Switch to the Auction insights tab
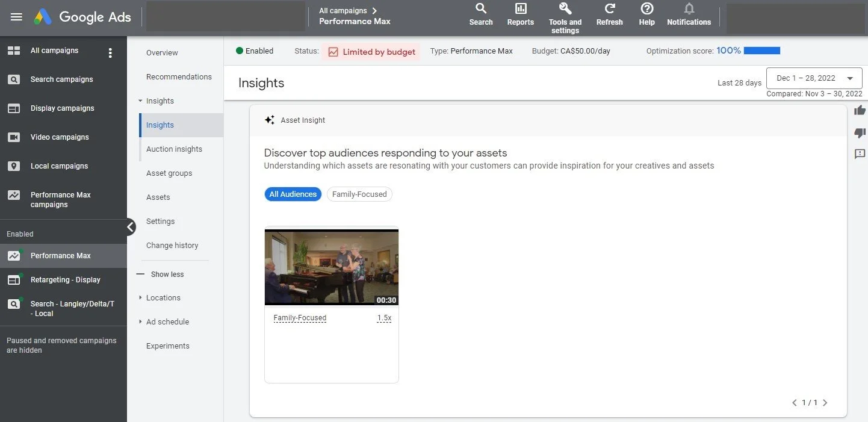The height and width of the screenshot is (422, 868). [173, 149]
